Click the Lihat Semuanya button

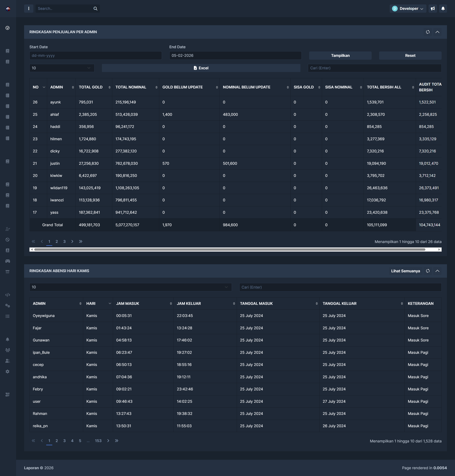pyautogui.click(x=406, y=271)
